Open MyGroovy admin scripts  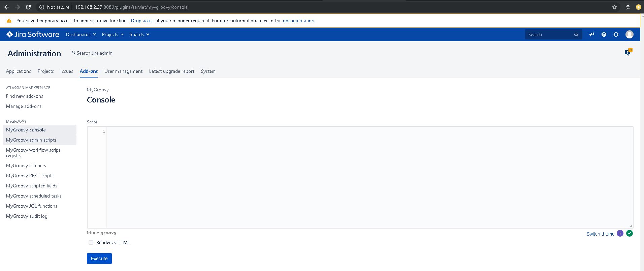click(x=39, y=140)
